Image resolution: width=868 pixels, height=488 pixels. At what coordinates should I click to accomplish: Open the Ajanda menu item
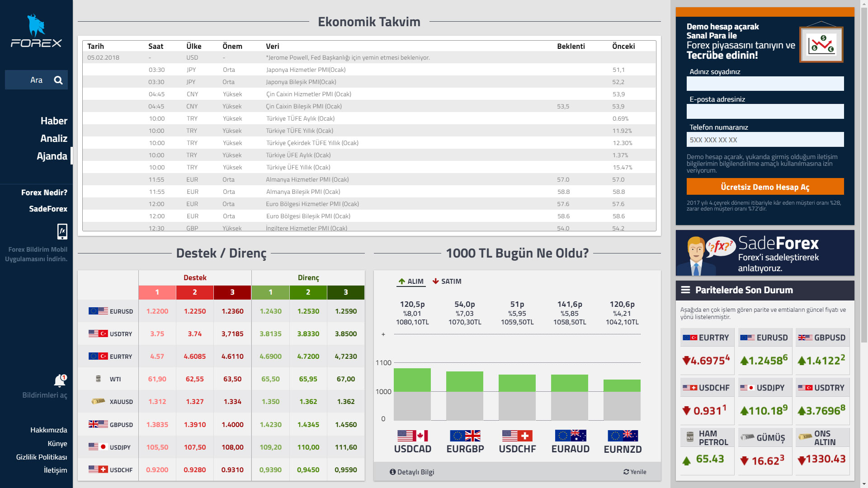52,156
